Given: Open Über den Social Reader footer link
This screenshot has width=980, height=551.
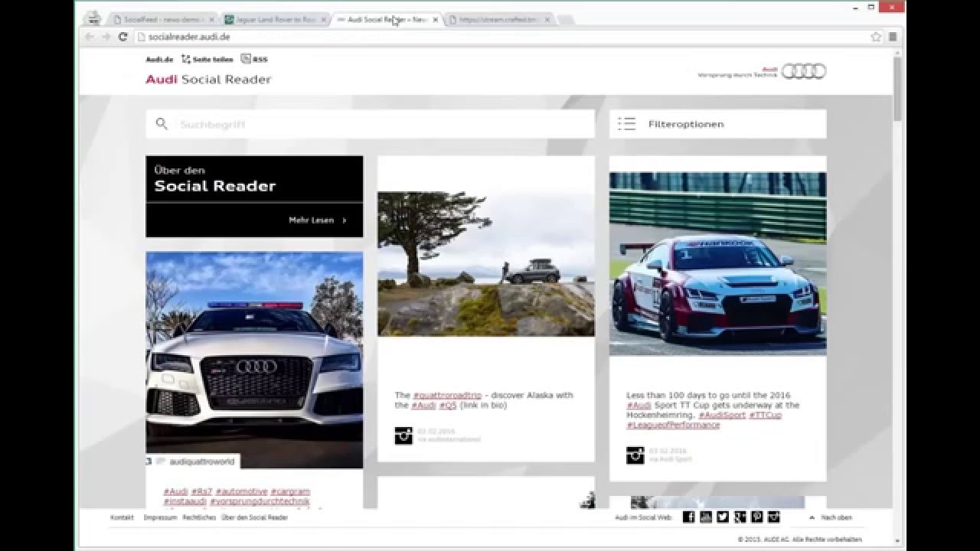Looking at the screenshot, I should click(254, 518).
